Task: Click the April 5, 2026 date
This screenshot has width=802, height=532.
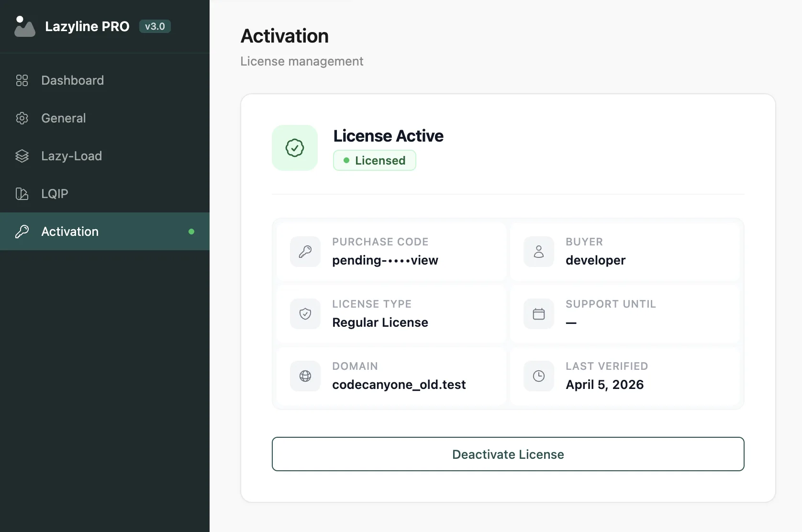Action: tap(605, 385)
